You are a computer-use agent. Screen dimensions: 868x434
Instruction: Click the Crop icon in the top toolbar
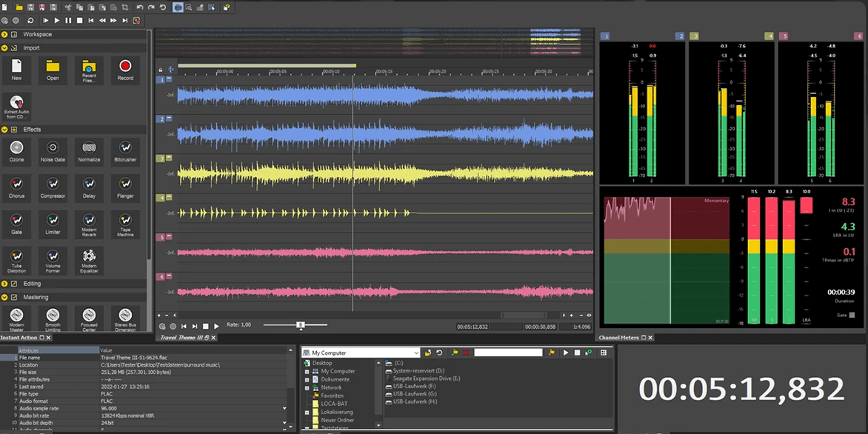tap(124, 7)
